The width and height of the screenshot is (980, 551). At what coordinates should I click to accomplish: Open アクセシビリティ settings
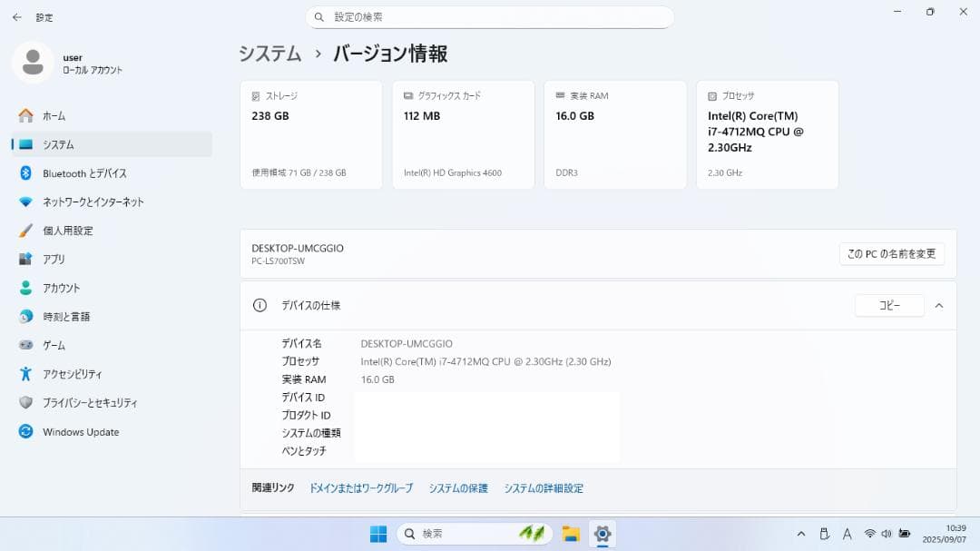[x=76, y=373]
